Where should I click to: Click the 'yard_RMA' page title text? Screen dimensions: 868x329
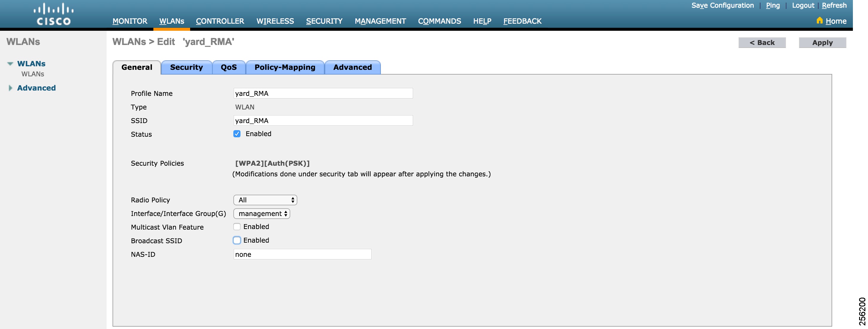[208, 42]
